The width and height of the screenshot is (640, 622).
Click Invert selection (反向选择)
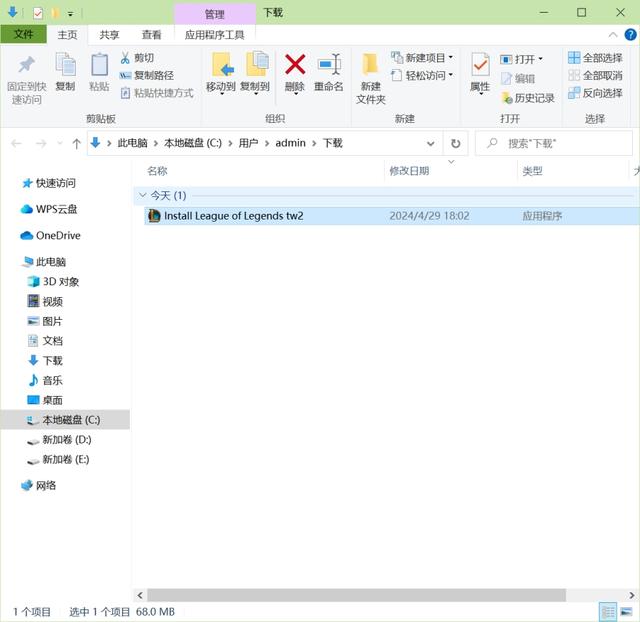(x=595, y=93)
